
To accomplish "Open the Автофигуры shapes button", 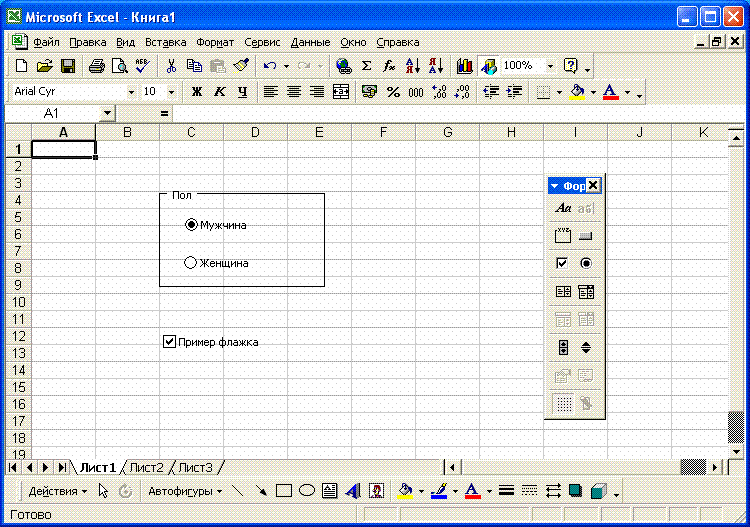I will (184, 491).
